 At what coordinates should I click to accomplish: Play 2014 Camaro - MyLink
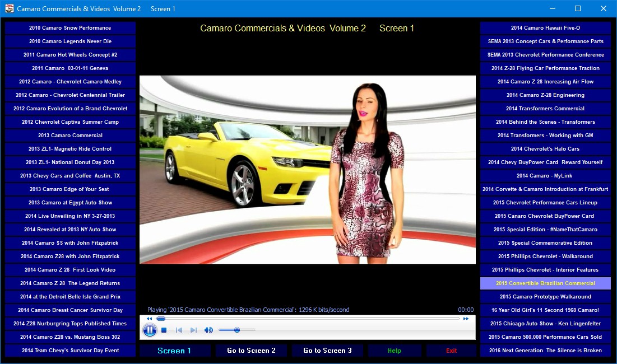545,176
